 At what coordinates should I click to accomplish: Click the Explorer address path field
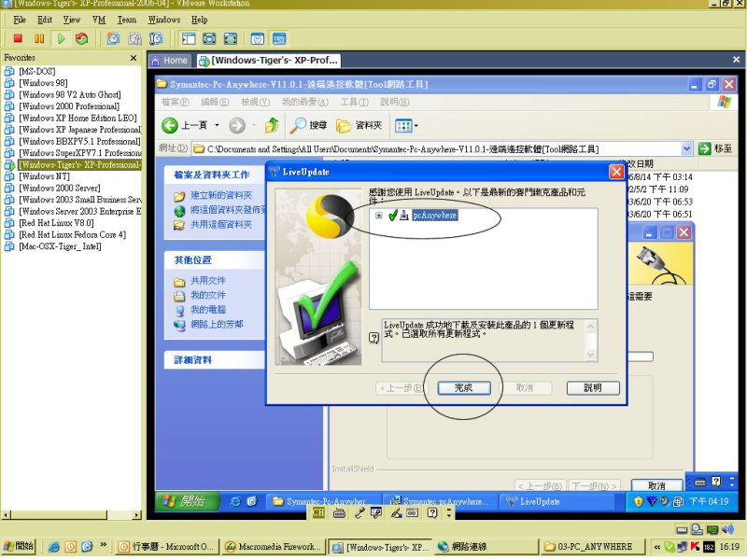pos(436,149)
